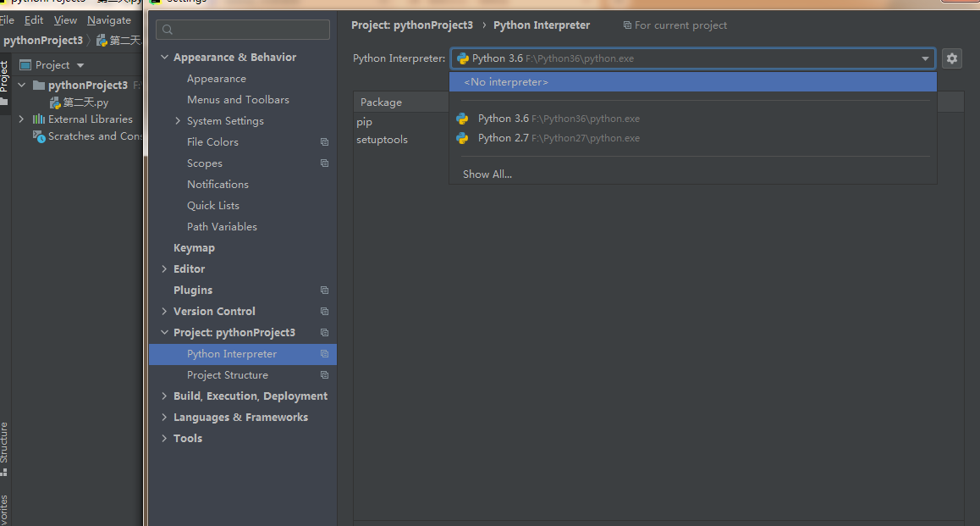Click the Scratches and Consoles icon
Viewport: 980px width, 526px height.
click(39, 136)
